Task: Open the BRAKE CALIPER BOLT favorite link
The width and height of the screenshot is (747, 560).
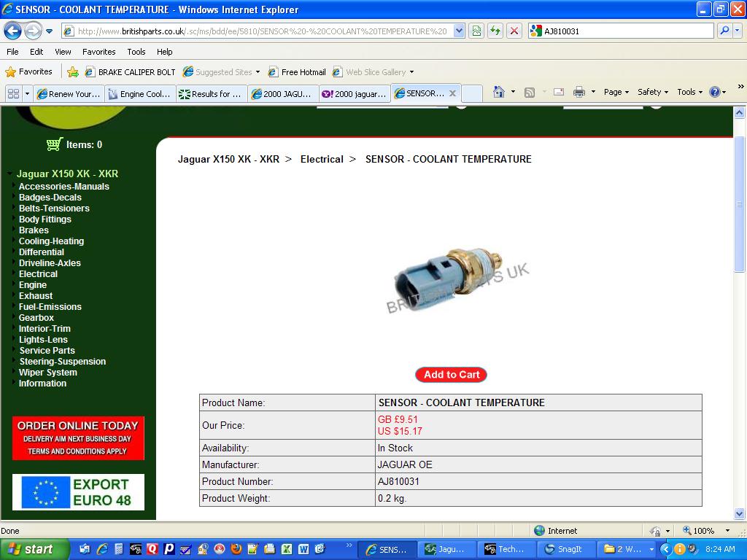Action: tap(130, 72)
